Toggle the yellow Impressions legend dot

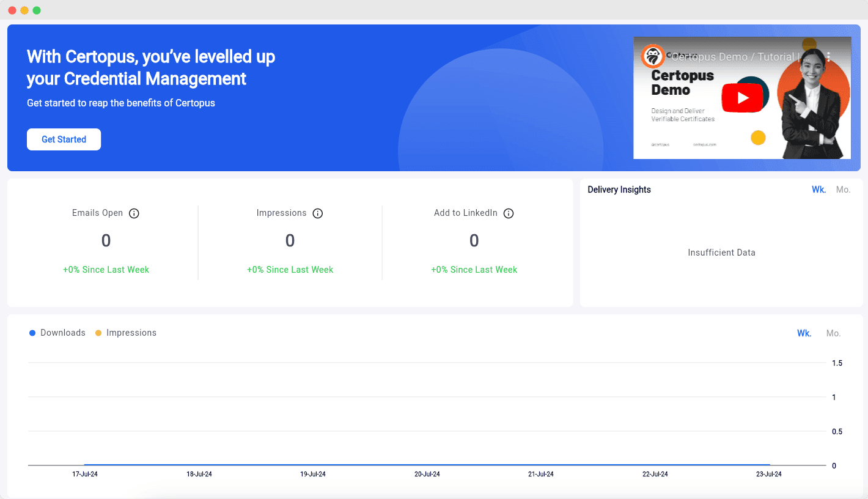pos(98,333)
